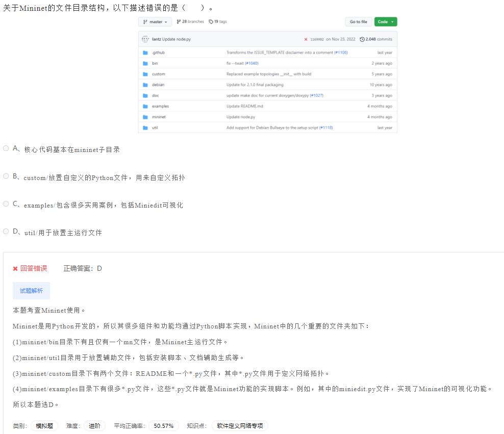Click the branch icon next to 28 branches
This screenshot has height=434, width=504.
coord(179,21)
